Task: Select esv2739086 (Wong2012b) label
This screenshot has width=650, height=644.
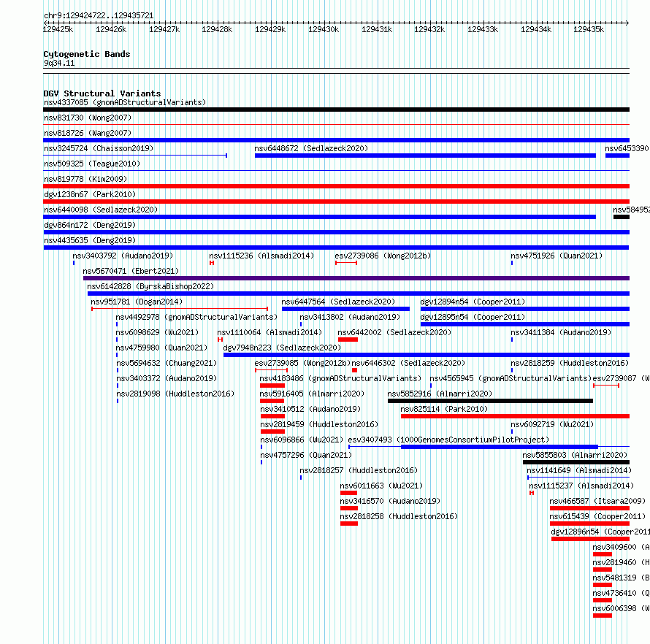Action: point(383,256)
